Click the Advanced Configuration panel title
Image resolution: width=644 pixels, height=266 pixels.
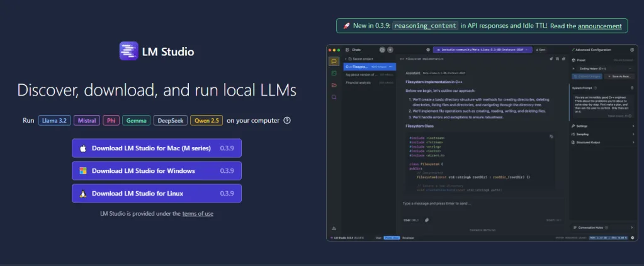593,50
